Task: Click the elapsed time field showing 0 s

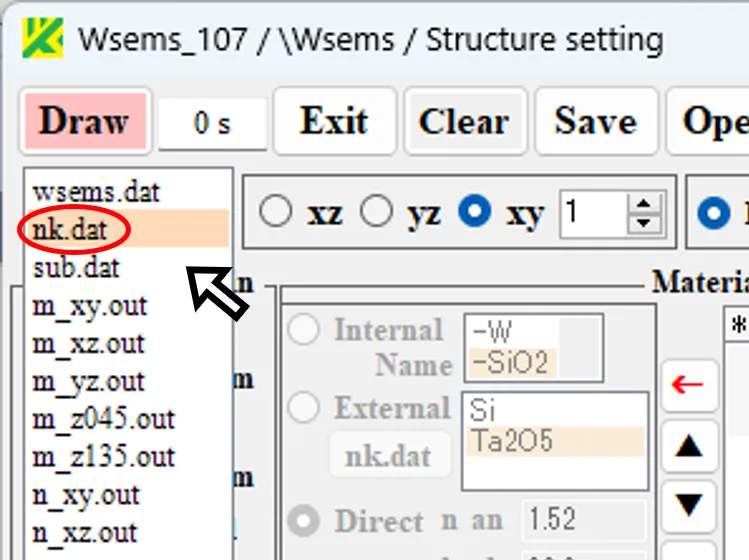Action: point(213,123)
